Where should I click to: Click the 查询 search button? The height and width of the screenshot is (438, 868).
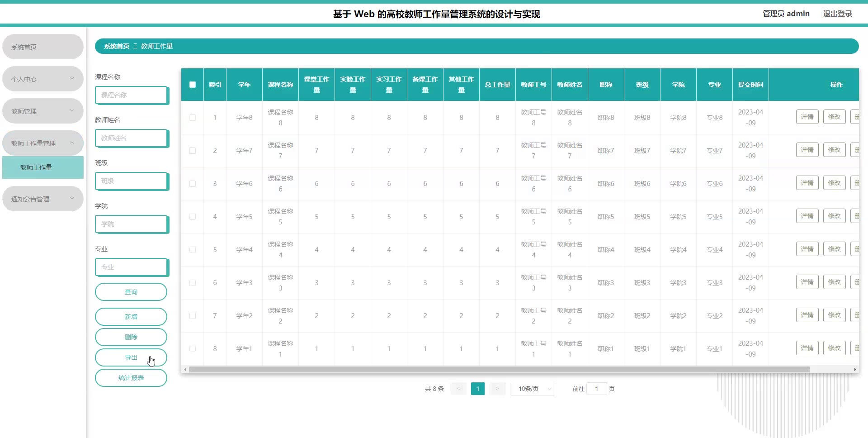tap(131, 292)
